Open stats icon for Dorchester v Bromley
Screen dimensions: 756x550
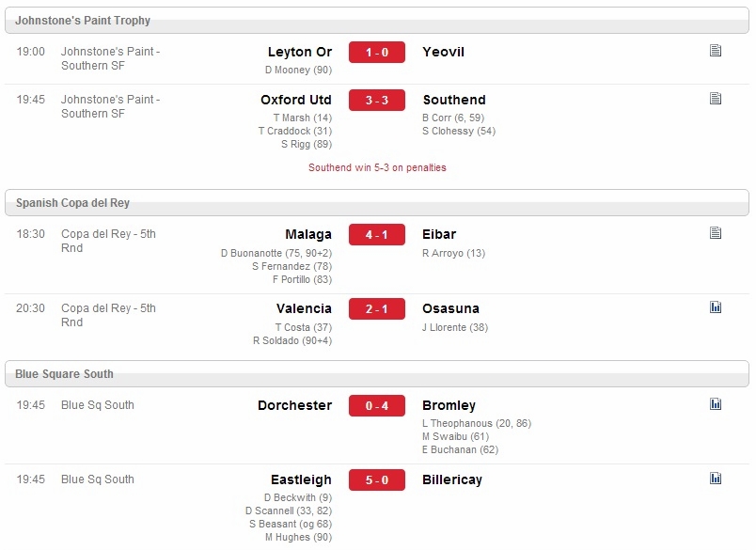coord(716,404)
